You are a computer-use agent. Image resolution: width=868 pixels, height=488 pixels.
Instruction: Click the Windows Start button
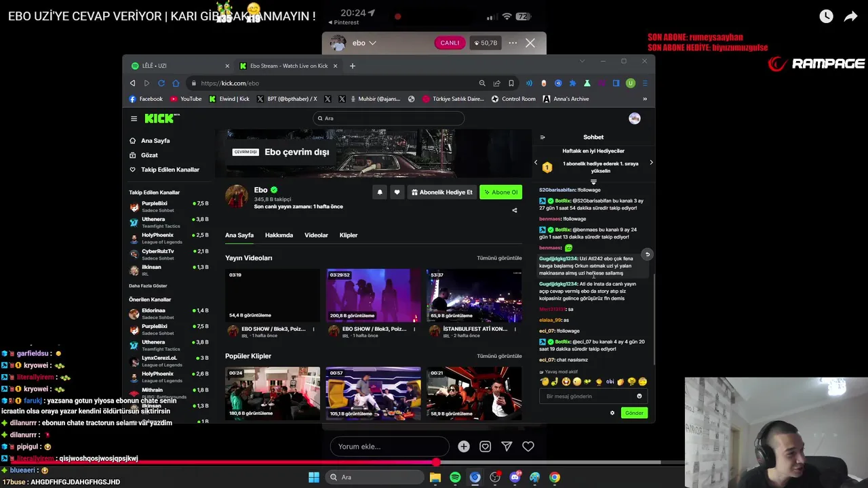click(x=314, y=477)
